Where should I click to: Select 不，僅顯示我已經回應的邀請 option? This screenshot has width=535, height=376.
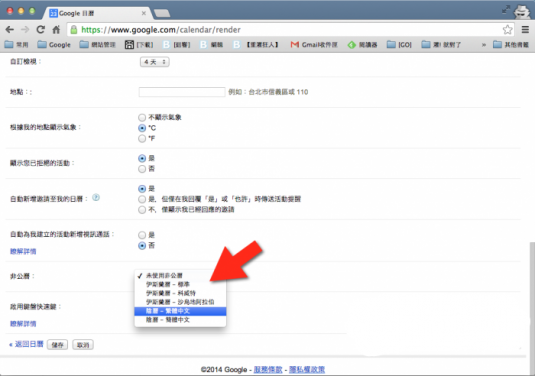(142, 209)
